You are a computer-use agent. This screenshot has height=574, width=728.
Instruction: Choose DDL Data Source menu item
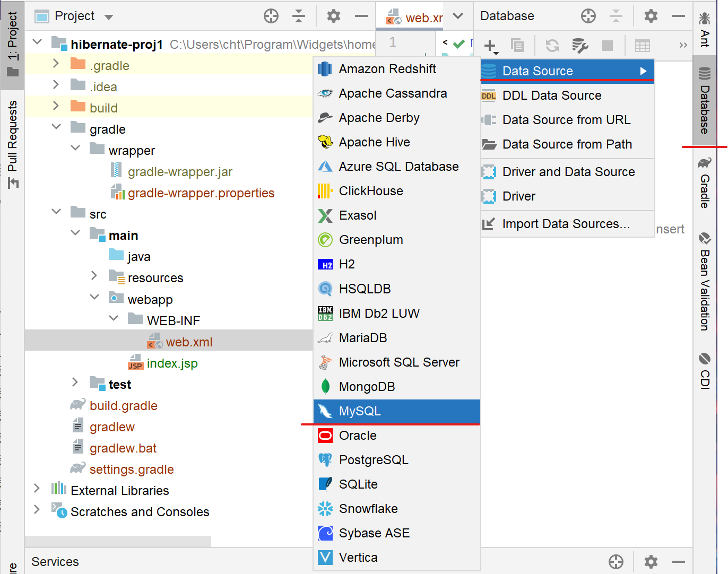point(567,95)
